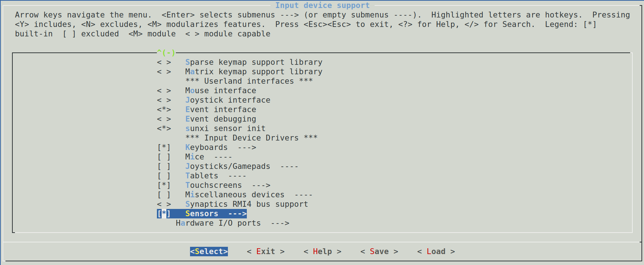Toggle the Joystick interface tristate
The height and width of the screenshot is (265, 644).
(164, 100)
